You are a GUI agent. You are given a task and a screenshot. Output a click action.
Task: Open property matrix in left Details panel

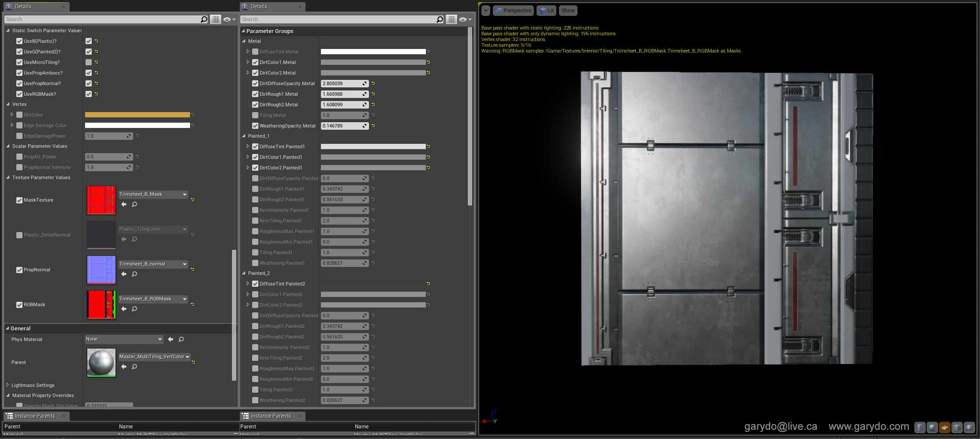pyautogui.click(x=215, y=19)
